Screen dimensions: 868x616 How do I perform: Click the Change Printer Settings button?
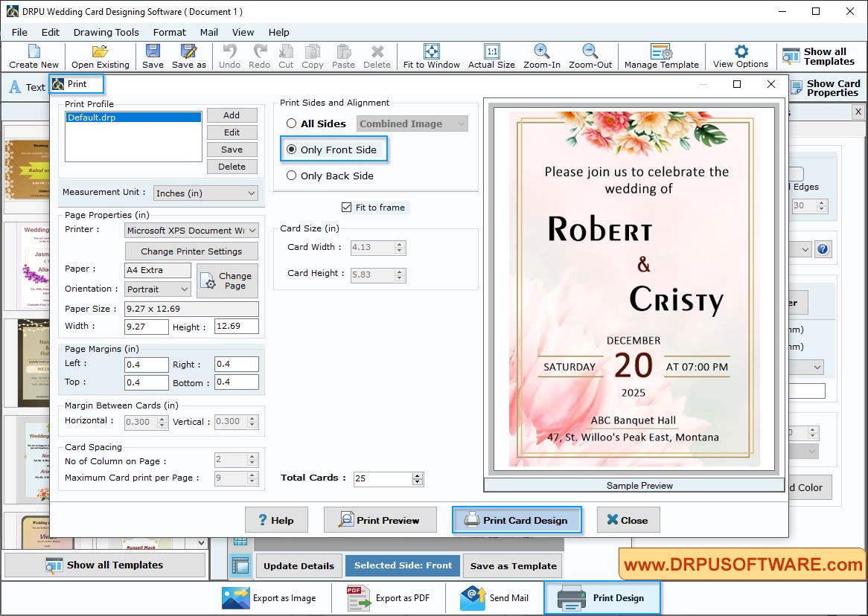(191, 251)
